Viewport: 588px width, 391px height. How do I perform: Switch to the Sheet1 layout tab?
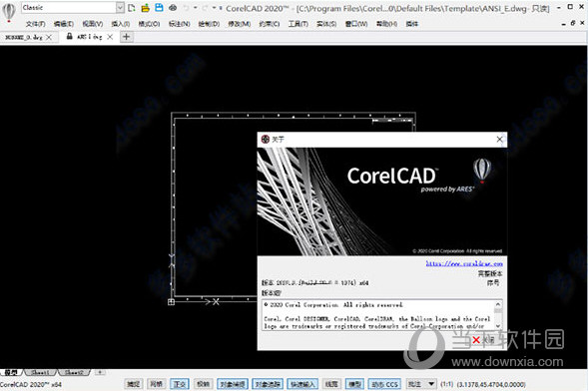(41, 372)
